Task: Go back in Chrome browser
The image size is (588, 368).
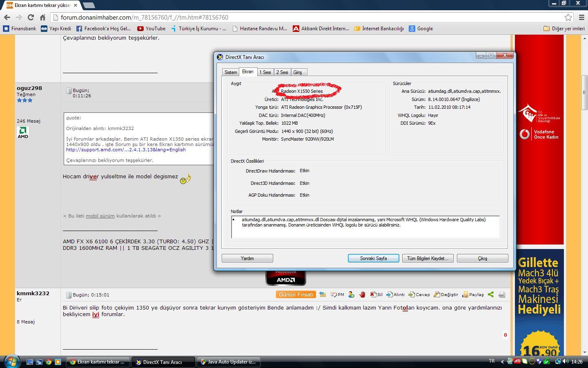Action: point(7,17)
